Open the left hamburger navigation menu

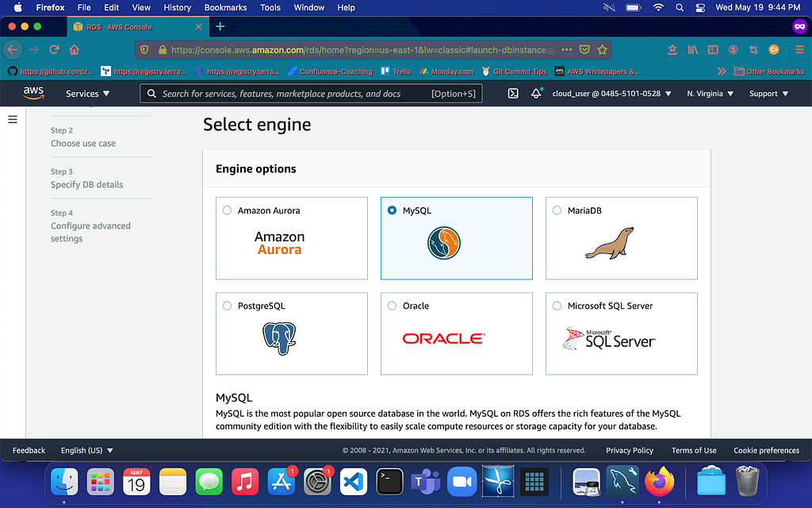click(13, 120)
